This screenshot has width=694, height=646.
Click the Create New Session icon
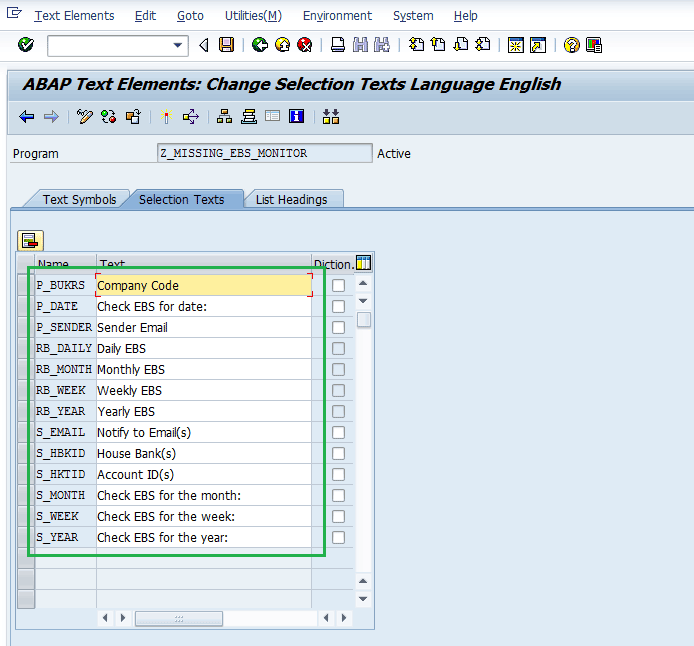point(516,45)
